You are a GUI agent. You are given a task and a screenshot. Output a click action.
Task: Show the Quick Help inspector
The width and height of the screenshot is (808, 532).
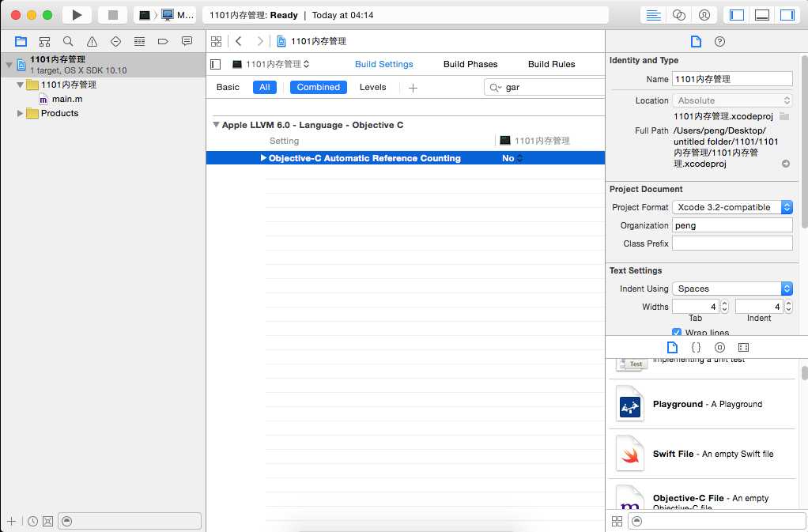pyautogui.click(x=720, y=42)
